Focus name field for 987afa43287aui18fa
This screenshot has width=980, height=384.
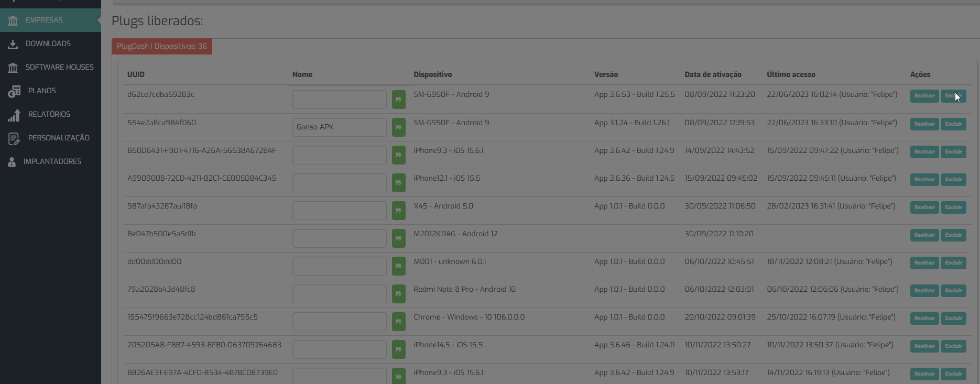coord(340,211)
